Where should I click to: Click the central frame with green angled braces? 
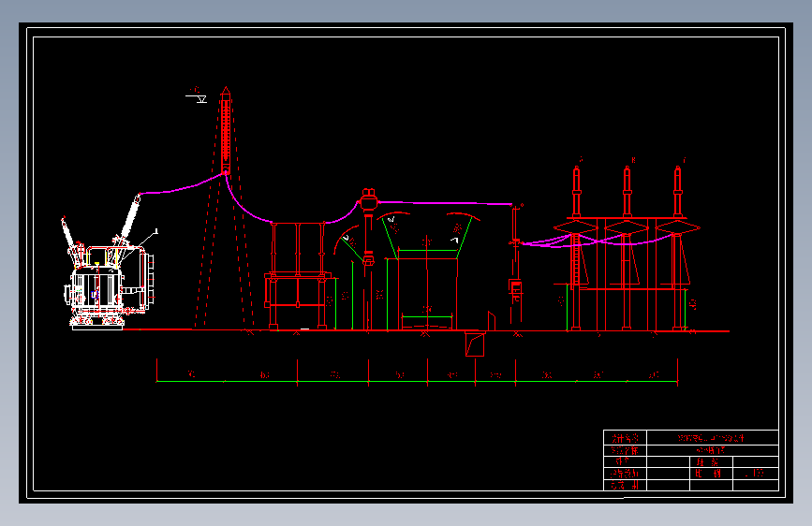coord(427,271)
